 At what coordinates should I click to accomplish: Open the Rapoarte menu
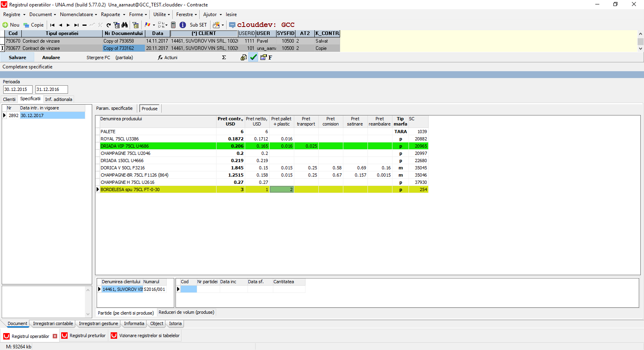click(x=113, y=14)
